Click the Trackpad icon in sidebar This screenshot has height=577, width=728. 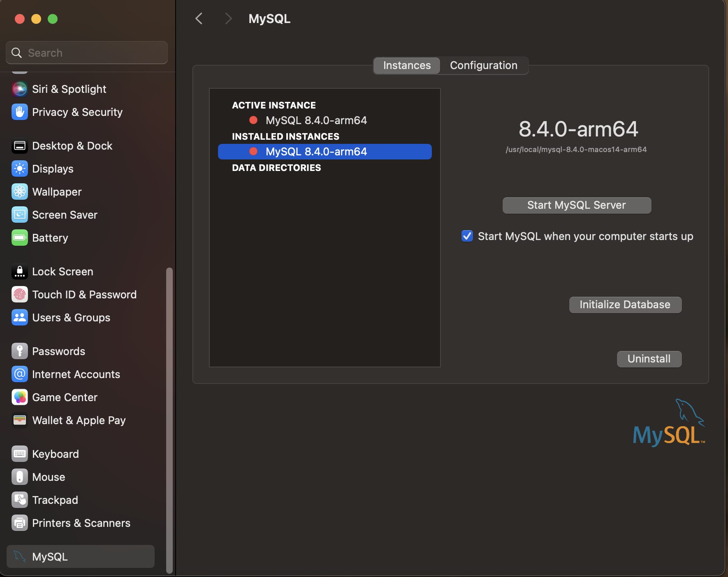(x=20, y=500)
